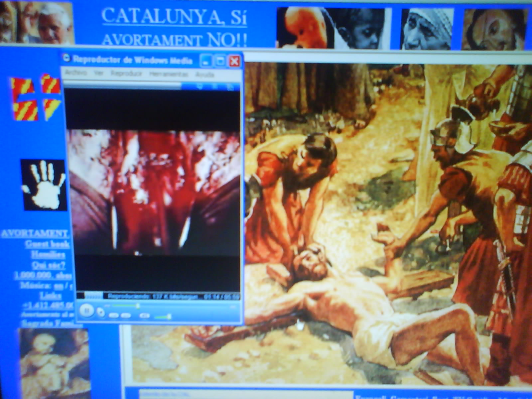Open the AVORTAMENT sidebar link
This screenshot has height=399, width=532.
[35, 233]
